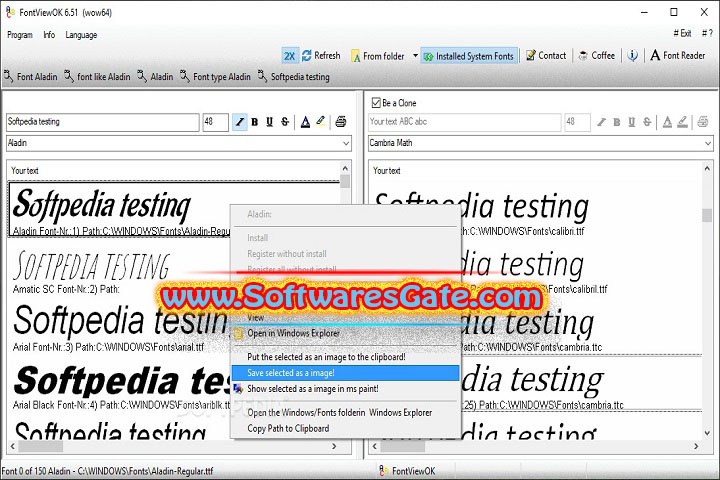Search Font type Aladin

click(x=215, y=76)
